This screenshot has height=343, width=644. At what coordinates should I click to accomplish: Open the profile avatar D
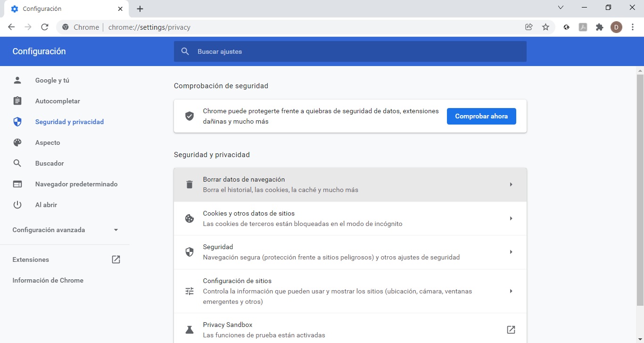[616, 27]
